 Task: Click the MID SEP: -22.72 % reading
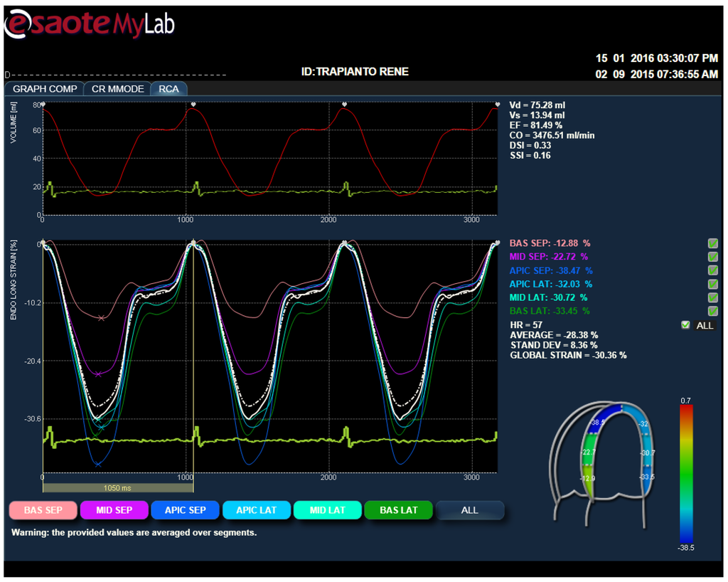coord(548,257)
